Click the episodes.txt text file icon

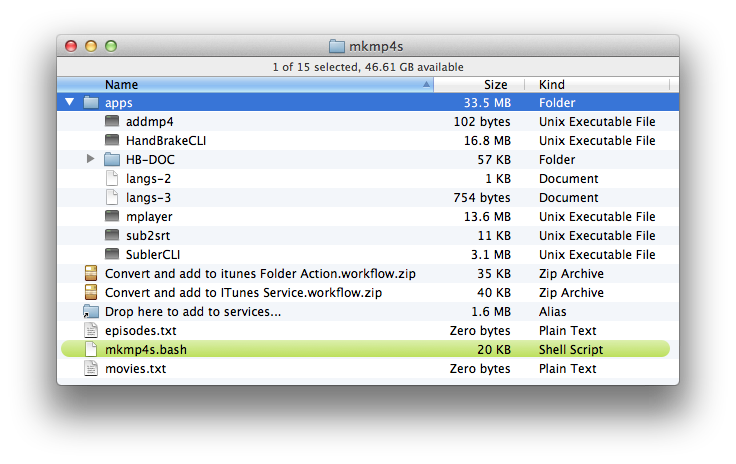pyautogui.click(x=91, y=330)
